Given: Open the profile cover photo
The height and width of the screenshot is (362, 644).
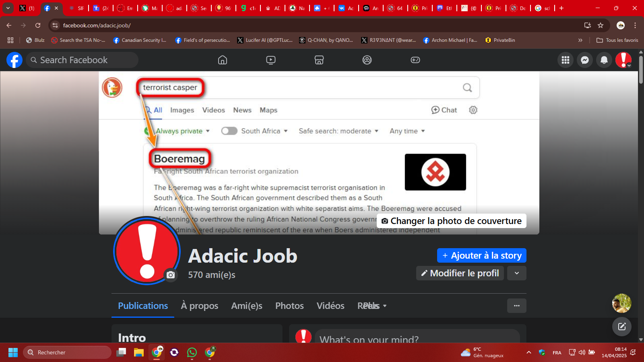Looking at the screenshot, I should [x=319, y=153].
